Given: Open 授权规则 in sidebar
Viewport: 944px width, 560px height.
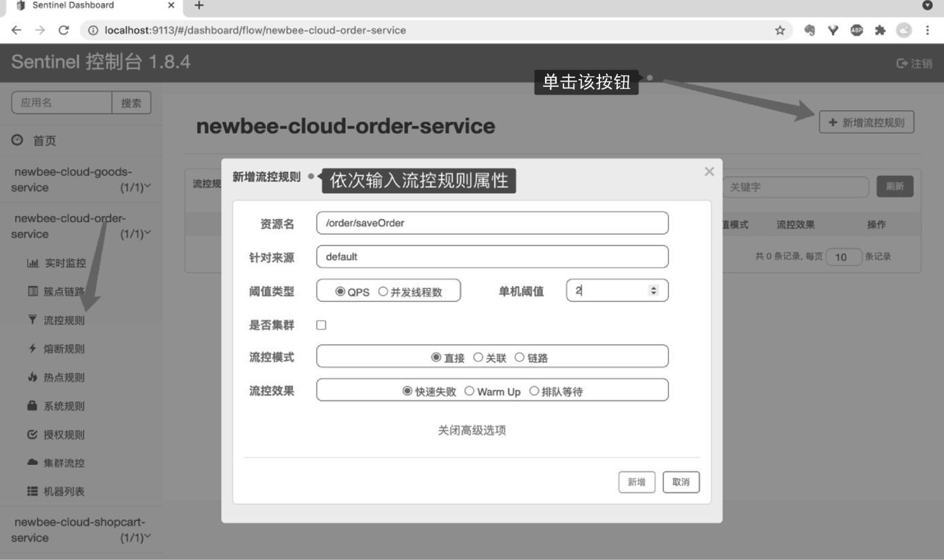Looking at the screenshot, I should pyautogui.click(x=56, y=434).
